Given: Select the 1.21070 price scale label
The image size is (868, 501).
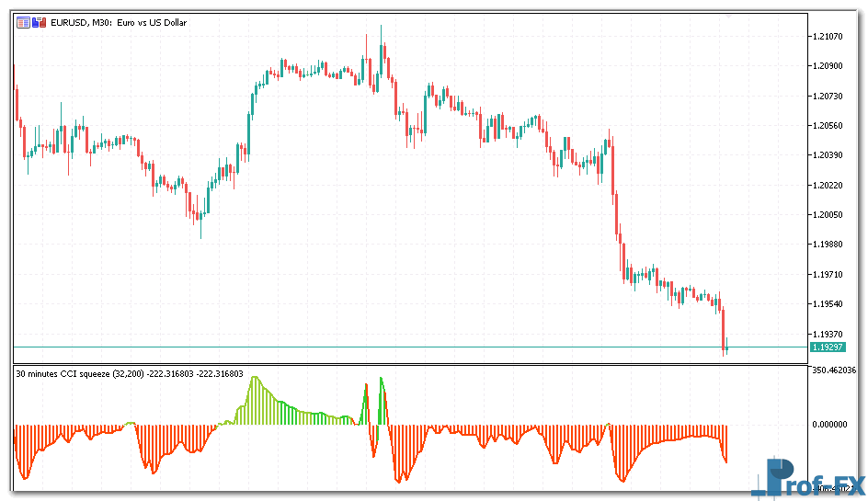Looking at the screenshot, I should click(x=828, y=37).
